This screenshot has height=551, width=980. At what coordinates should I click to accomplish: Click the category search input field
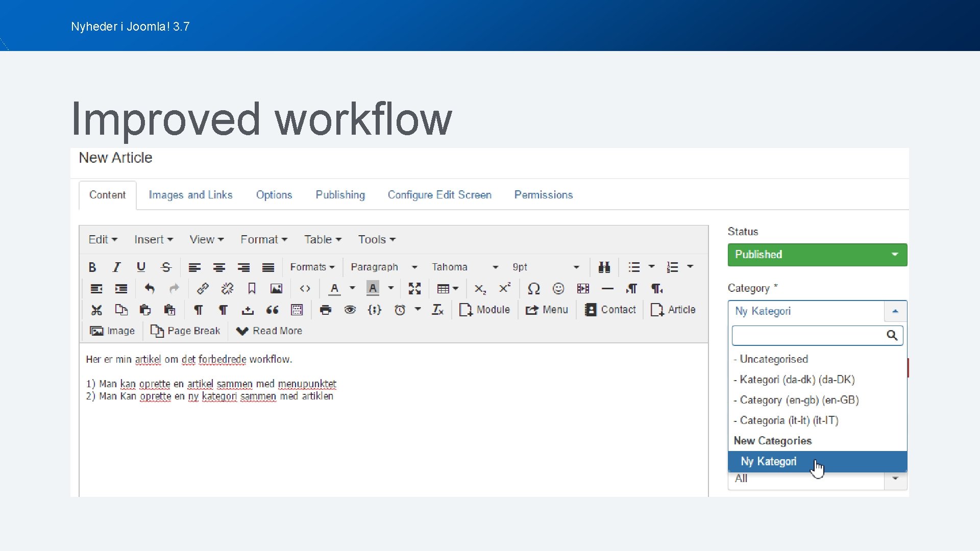pos(817,336)
